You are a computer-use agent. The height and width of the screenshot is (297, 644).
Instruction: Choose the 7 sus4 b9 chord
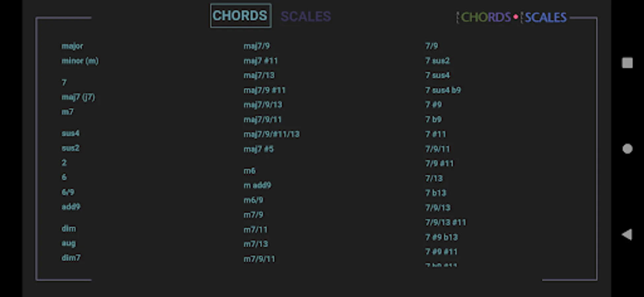[443, 90]
